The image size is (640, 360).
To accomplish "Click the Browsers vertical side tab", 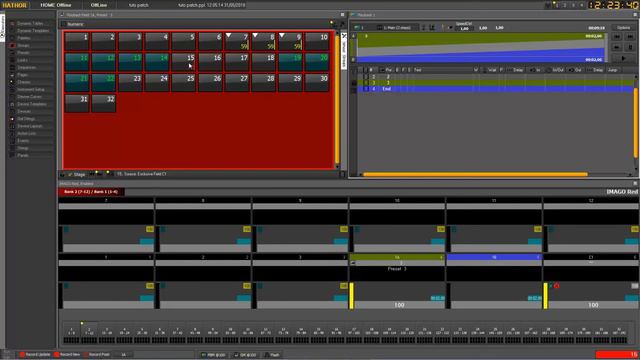I will point(2,27).
